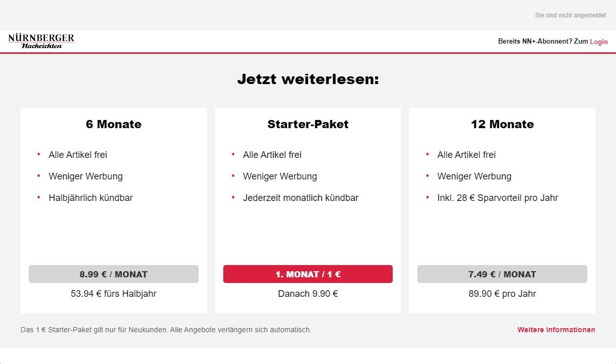This screenshot has height=364, width=616.
Task: Click the "53.94 € fürs Halbjahr" text
Action: click(x=113, y=294)
